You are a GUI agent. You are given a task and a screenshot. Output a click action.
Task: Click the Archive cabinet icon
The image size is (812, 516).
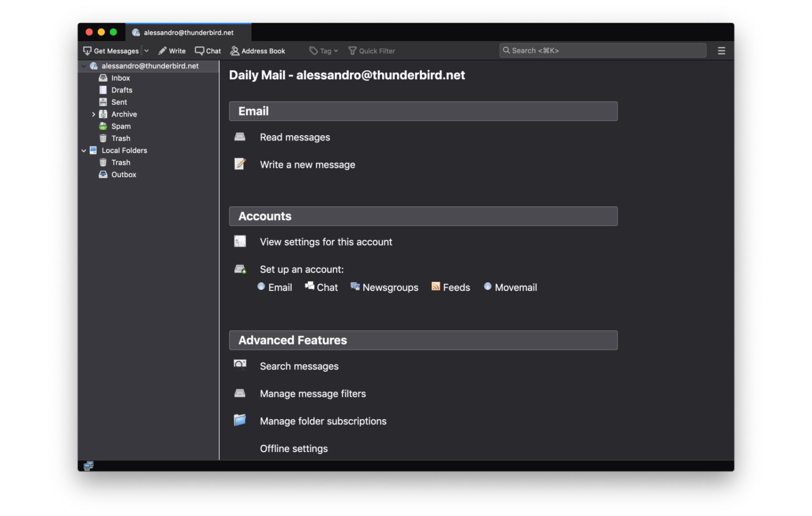pos(103,114)
